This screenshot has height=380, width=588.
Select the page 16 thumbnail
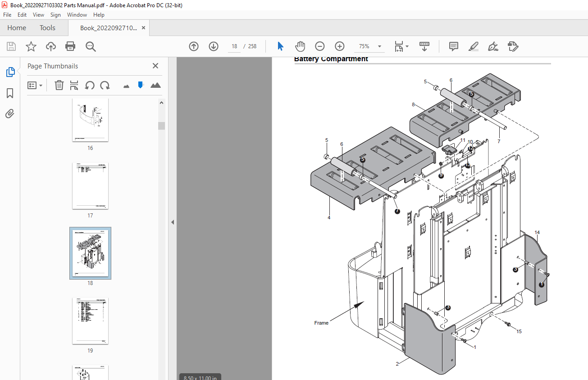[x=90, y=119]
